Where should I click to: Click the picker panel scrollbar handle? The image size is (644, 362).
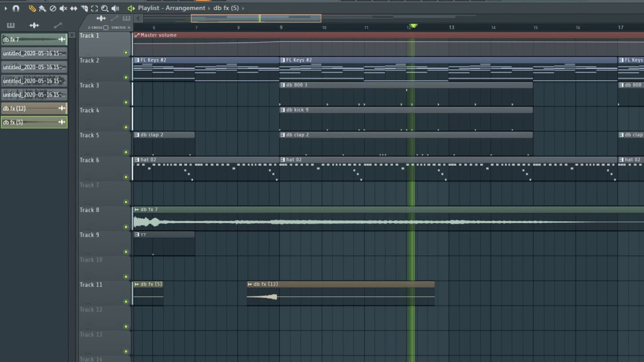click(72, 35)
